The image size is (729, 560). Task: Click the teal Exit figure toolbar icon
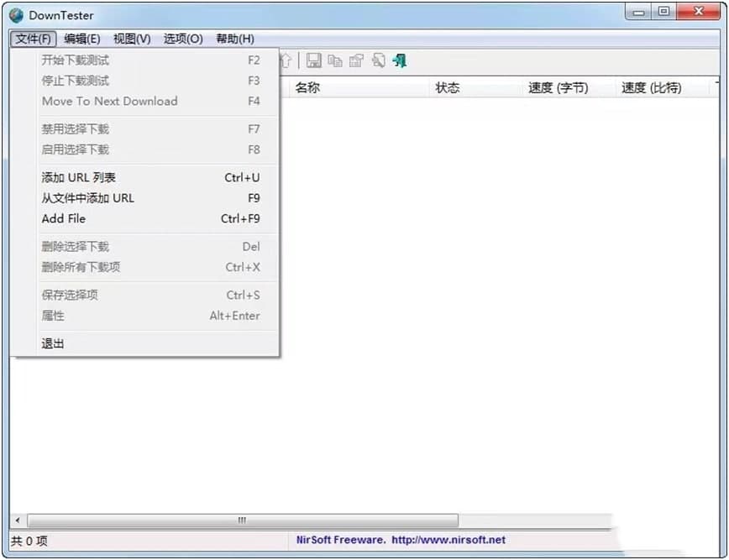400,60
